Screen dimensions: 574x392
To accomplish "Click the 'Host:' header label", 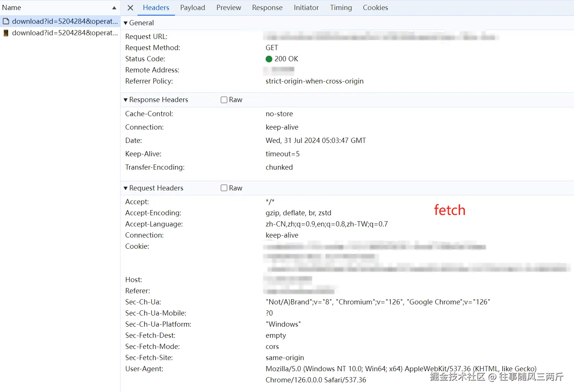I will pyautogui.click(x=134, y=280).
